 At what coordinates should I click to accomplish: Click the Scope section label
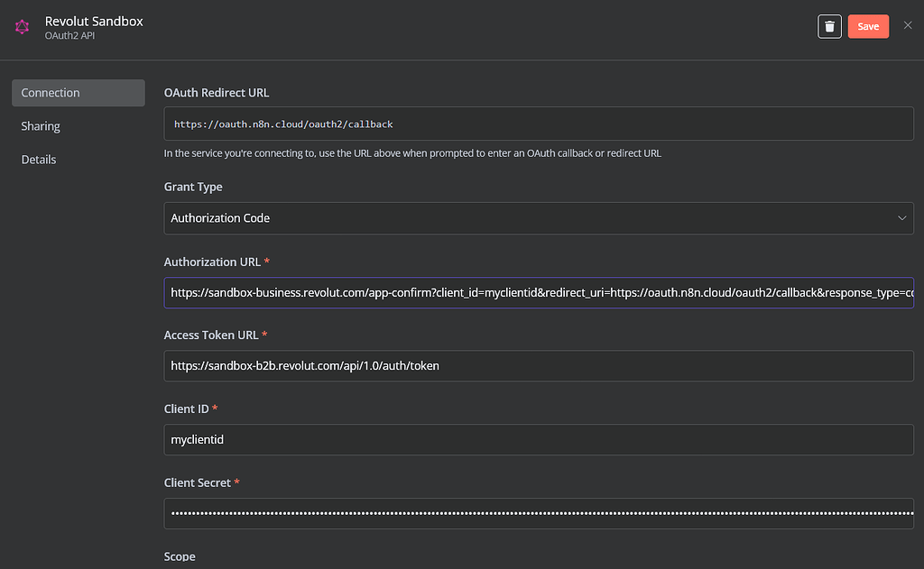coord(180,556)
